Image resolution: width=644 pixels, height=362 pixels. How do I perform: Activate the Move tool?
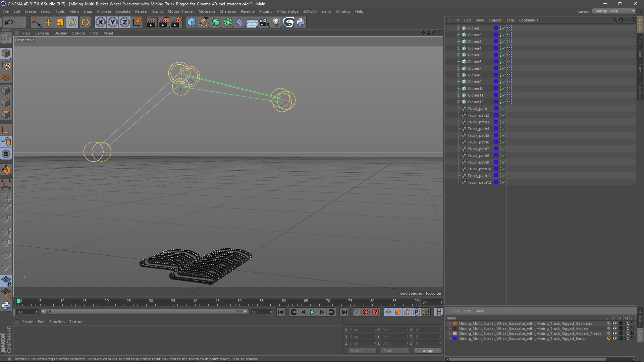tap(48, 22)
